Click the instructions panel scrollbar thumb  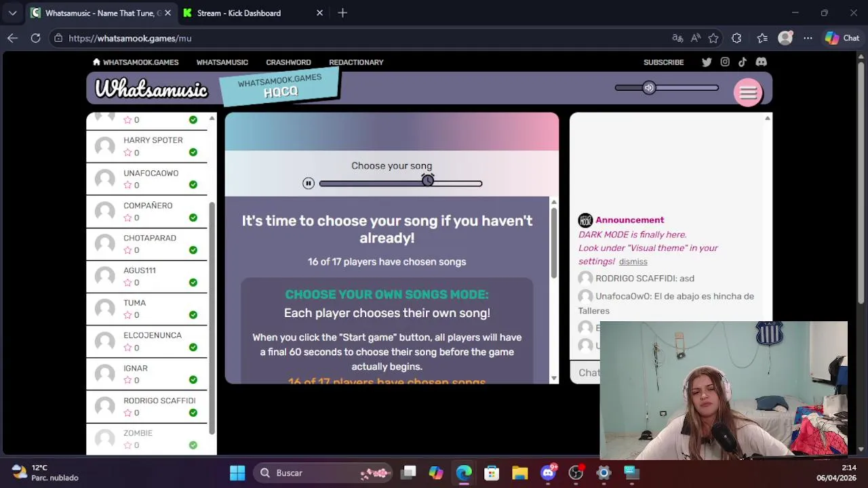point(553,243)
